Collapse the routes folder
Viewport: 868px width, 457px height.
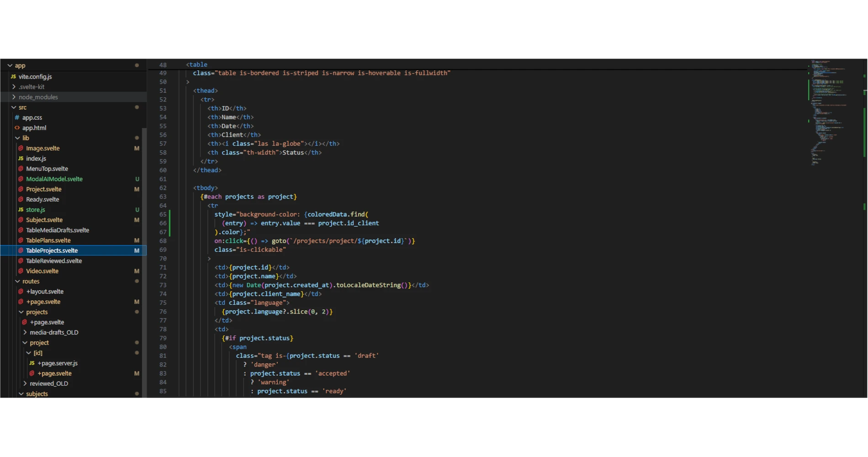(17, 281)
